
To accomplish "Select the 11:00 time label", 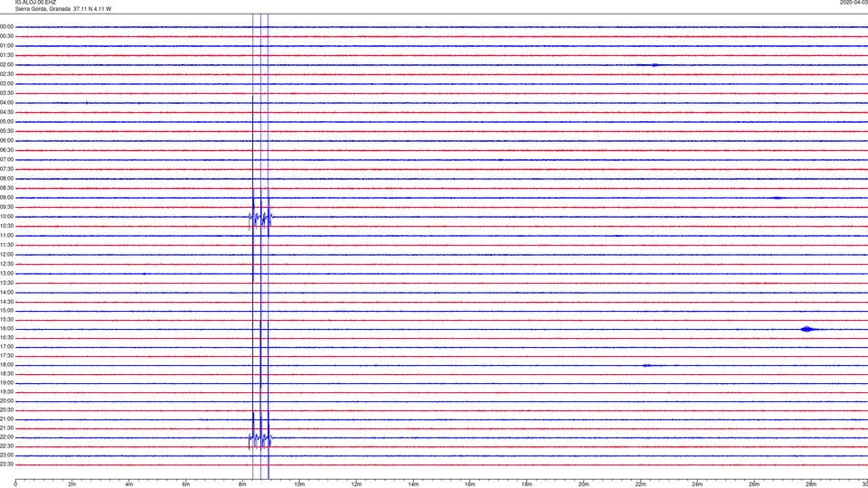I will pyautogui.click(x=6, y=236).
